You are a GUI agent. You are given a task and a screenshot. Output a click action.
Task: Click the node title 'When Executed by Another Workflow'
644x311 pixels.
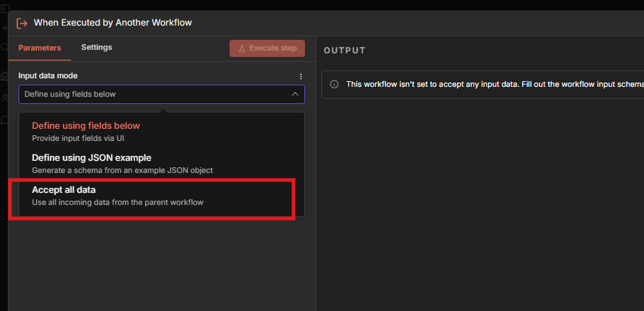[113, 23]
